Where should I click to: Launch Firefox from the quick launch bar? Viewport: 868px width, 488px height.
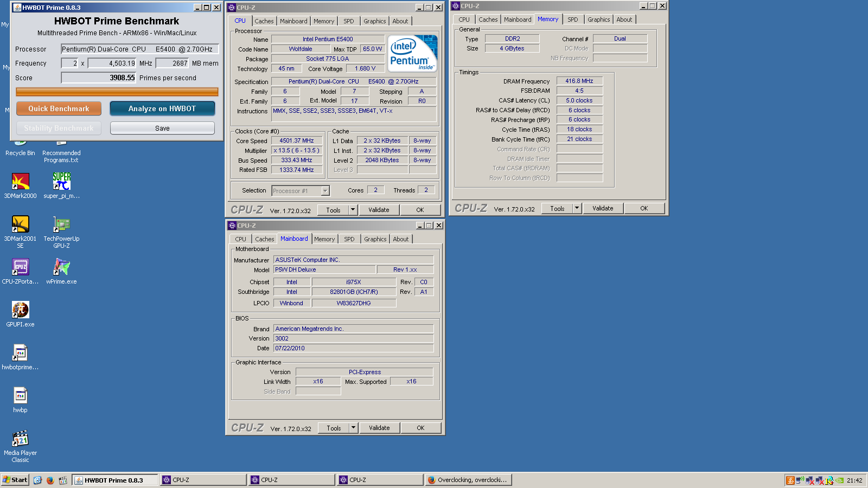[x=50, y=480]
